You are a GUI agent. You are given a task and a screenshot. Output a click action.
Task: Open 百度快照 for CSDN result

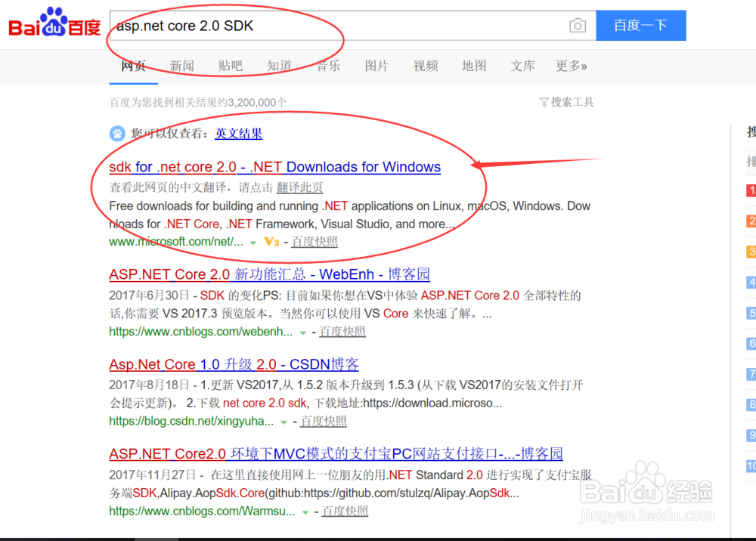(x=324, y=422)
